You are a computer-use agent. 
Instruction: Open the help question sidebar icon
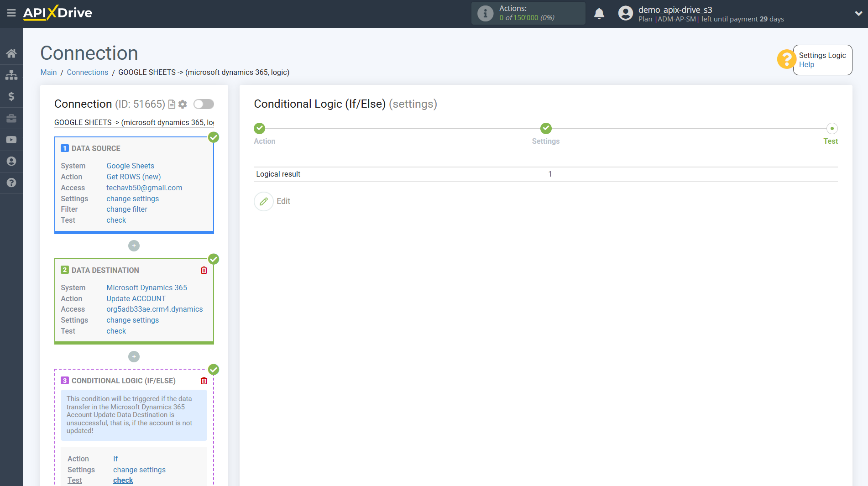point(11,183)
